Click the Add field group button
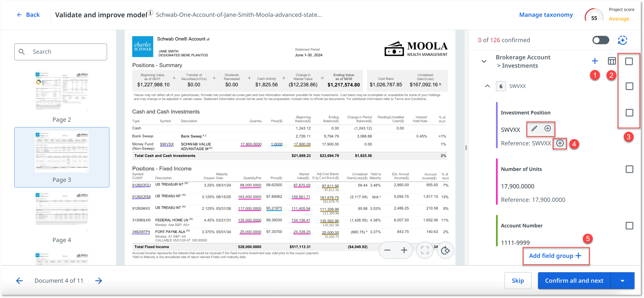This screenshot has height=298, width=644. pos(555,256)
